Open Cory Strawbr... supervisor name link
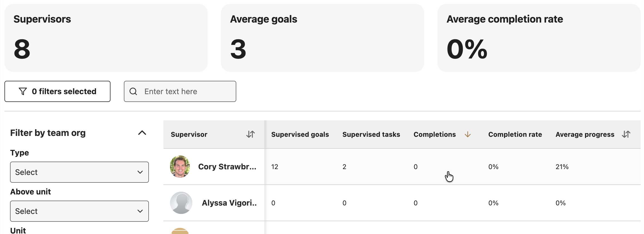 coord(227,167)
